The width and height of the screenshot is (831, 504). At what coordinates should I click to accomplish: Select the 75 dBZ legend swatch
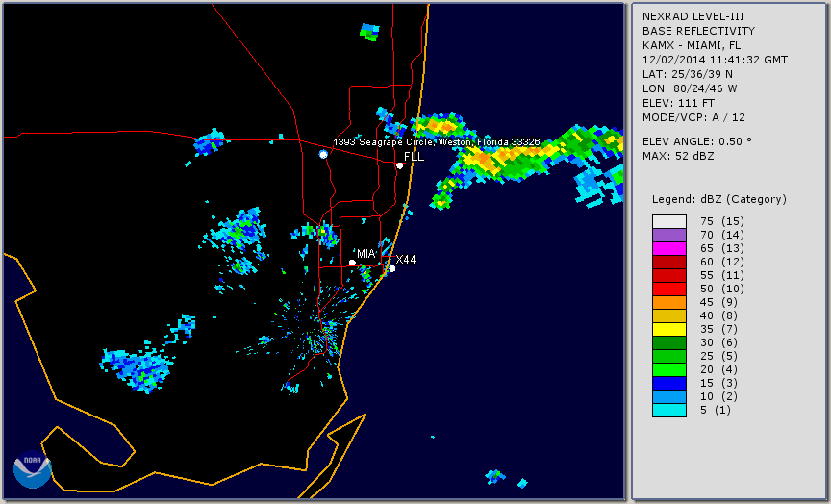click(x=669, y=221)
